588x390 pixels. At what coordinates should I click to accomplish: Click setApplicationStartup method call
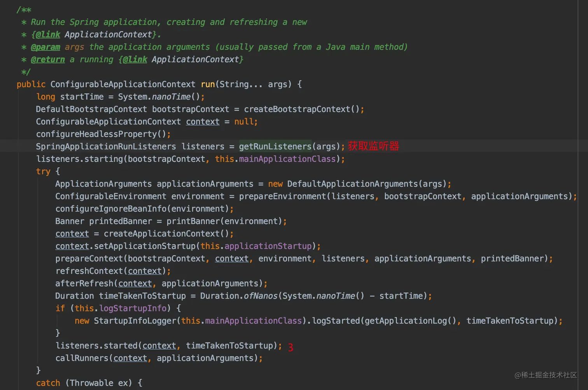[x=145, y=246]
